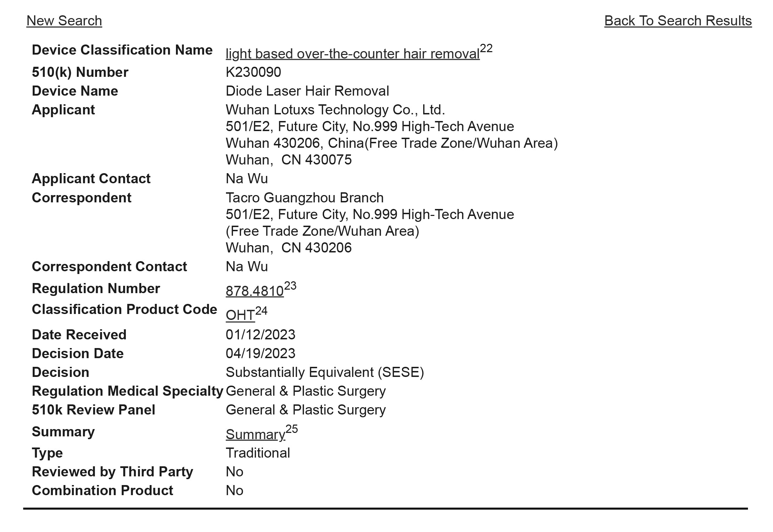This screenshot has width=773, height=532.
Task: Click device name Diode Laser Hair Removal
Action: [307, 91]
